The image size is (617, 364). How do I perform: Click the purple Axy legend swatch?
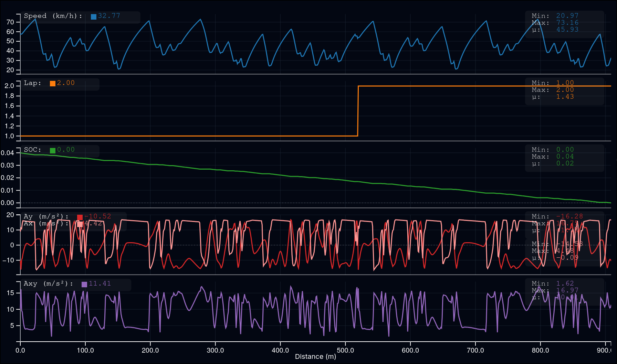84,284
